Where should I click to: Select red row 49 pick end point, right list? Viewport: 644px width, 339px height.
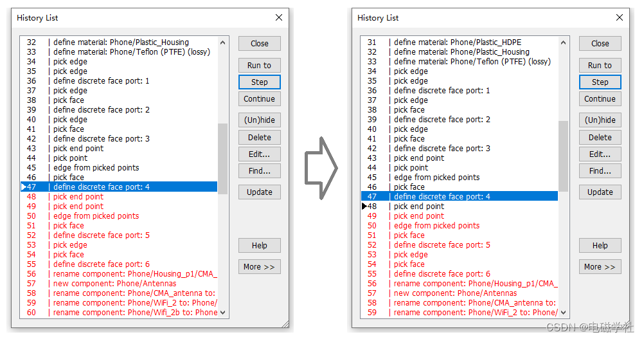460,216
